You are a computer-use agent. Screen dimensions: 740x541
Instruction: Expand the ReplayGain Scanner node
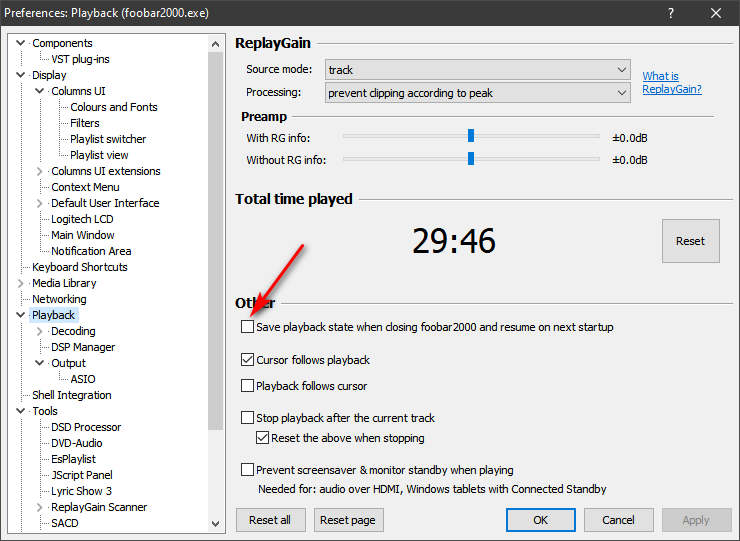(40, 507)
